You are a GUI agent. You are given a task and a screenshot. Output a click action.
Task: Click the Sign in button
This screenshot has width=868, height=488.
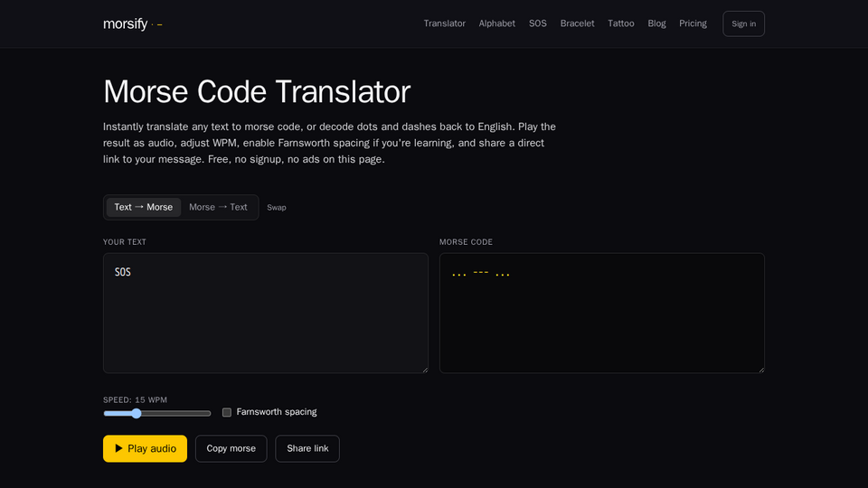[743, 23]
